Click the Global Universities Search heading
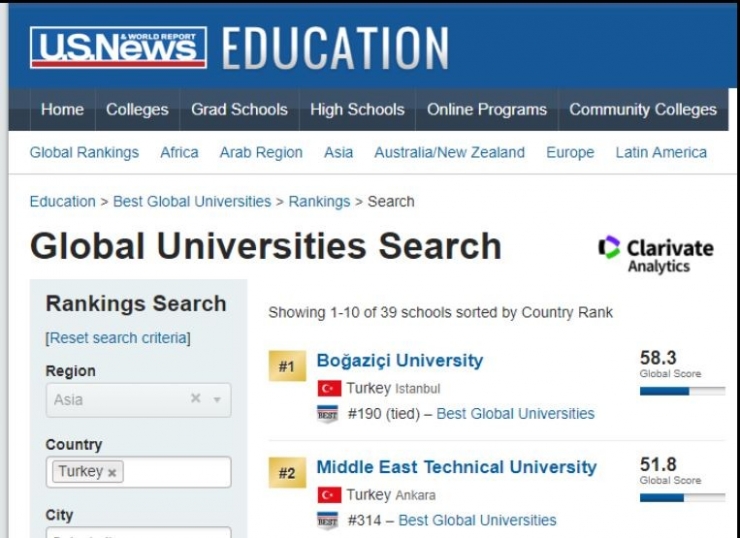Screen dimensions: 740x538 pos(266,246)
